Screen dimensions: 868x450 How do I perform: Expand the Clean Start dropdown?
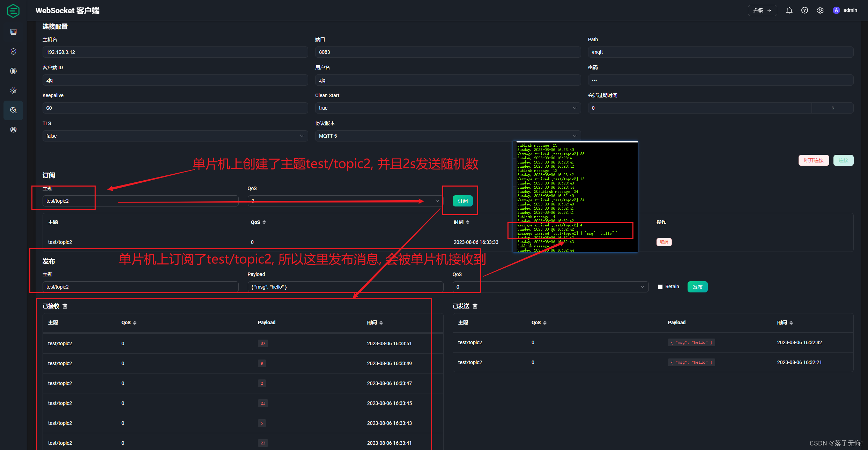pyautogui.click(x=448, y=108)
